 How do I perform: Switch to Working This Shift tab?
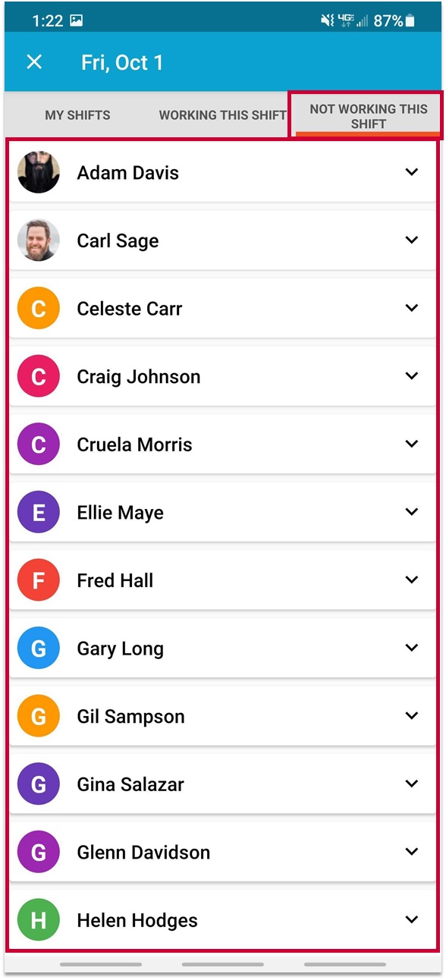click(222, 115)
